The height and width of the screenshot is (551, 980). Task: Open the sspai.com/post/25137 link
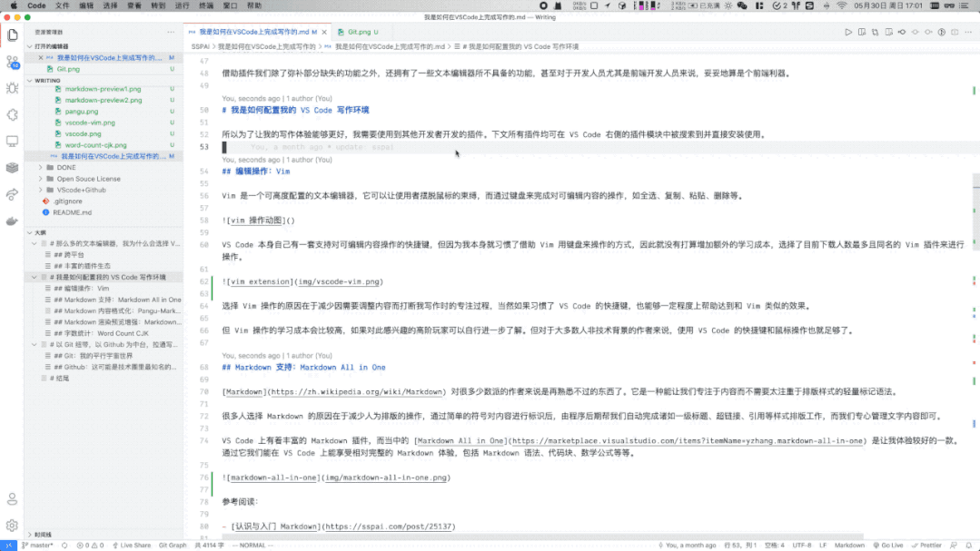tap(388, 526)
